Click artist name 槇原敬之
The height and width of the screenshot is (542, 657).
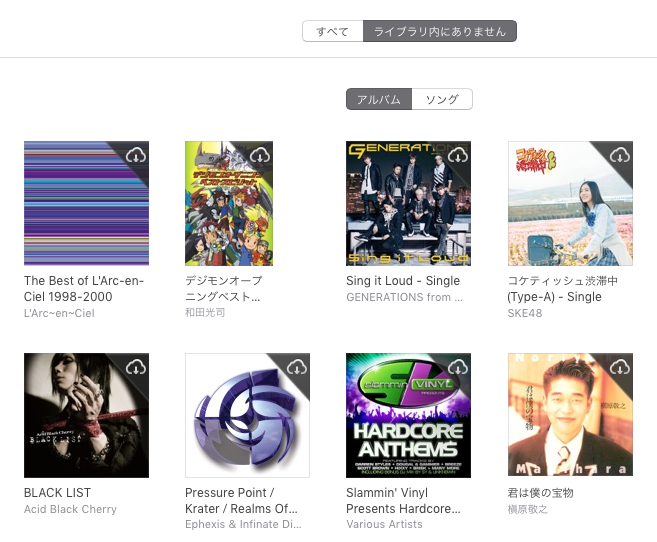[x=528, y=509]
